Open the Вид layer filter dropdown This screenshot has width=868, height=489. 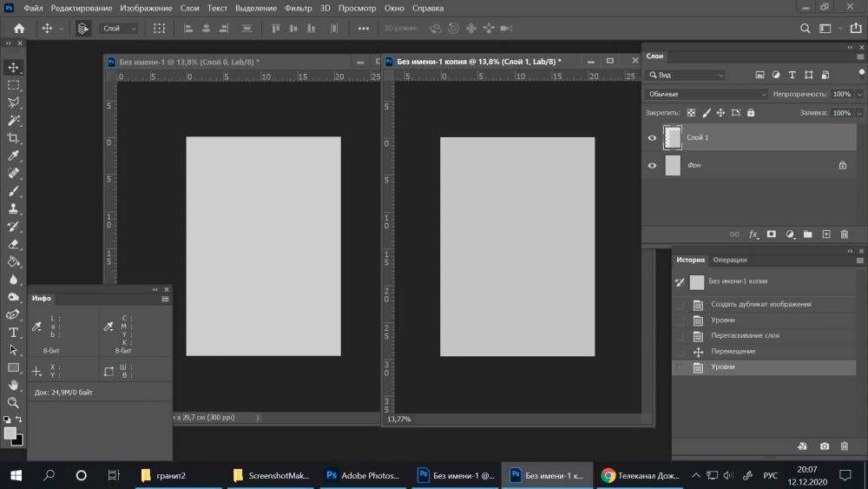click(x=686, y=76)
